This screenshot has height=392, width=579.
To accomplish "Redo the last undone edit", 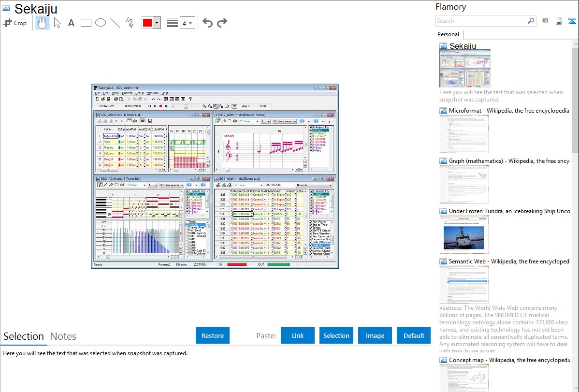I will 222,23.
